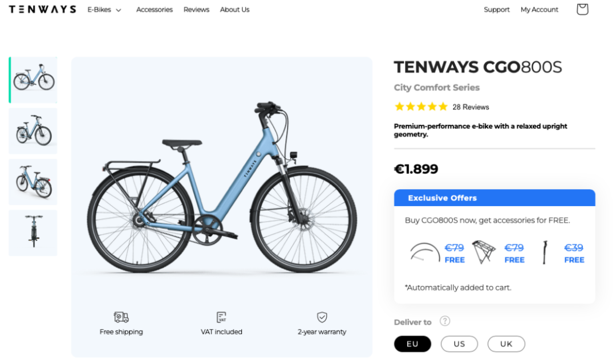This screenshot has width=616, height=364.
Task: Click the TENWAYS logo
Action: (42, 10)
